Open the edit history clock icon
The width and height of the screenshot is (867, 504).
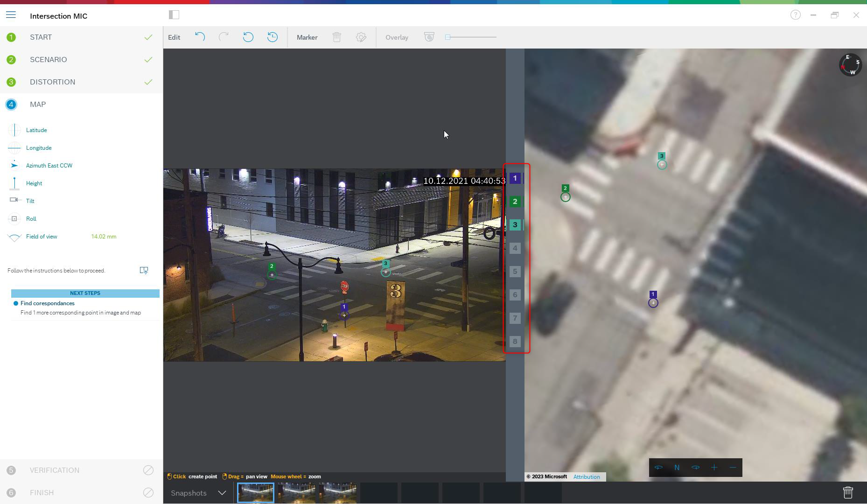click(273, 37)
